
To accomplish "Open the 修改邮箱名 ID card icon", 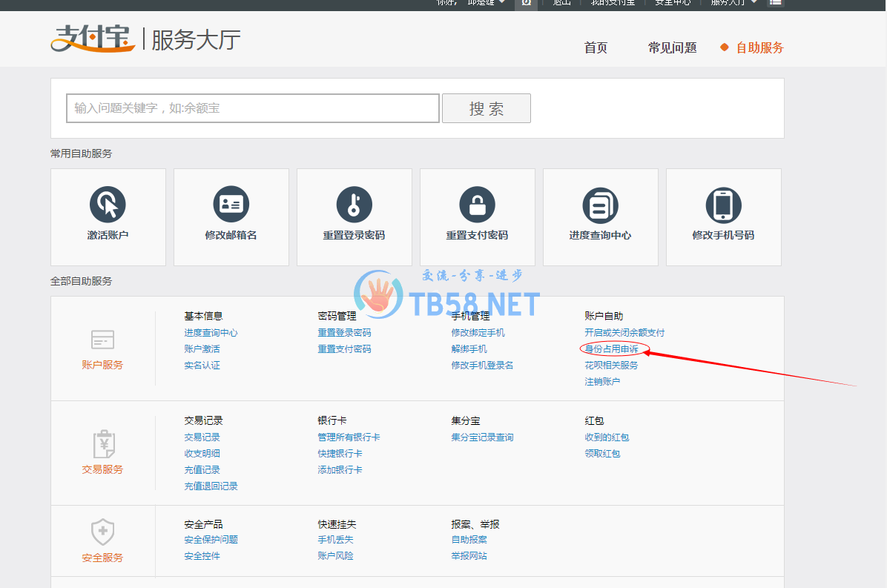I will coord(231,204).
